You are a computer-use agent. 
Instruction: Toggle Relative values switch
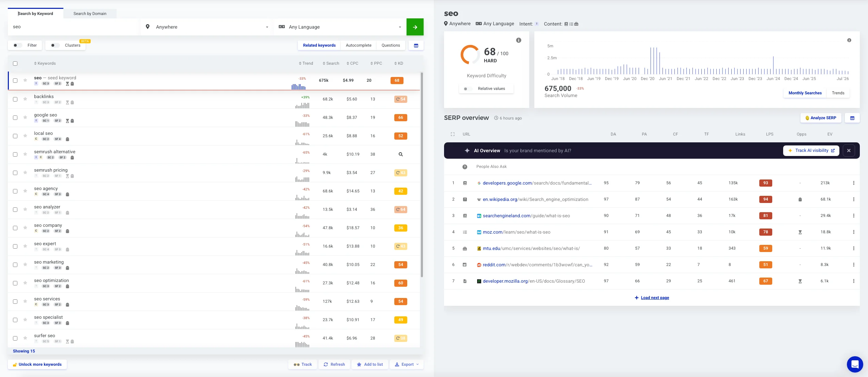pyautogui.click(x=468, y=89)
